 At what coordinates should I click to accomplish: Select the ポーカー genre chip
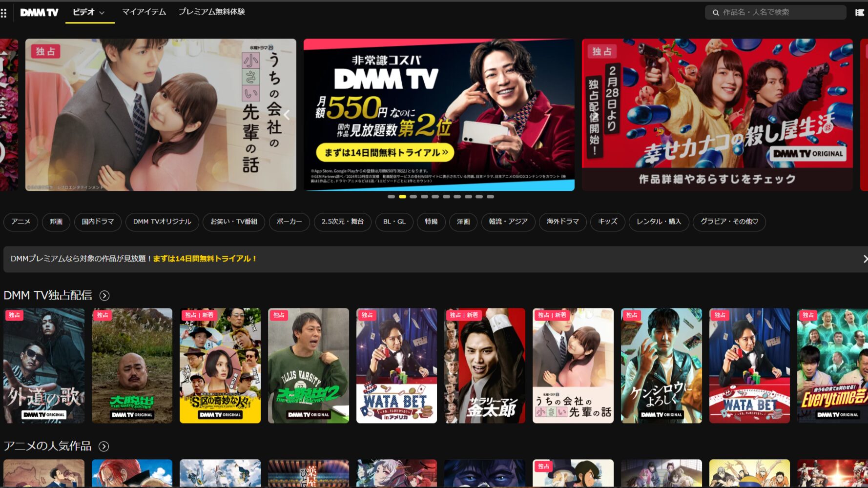[289, 222]
